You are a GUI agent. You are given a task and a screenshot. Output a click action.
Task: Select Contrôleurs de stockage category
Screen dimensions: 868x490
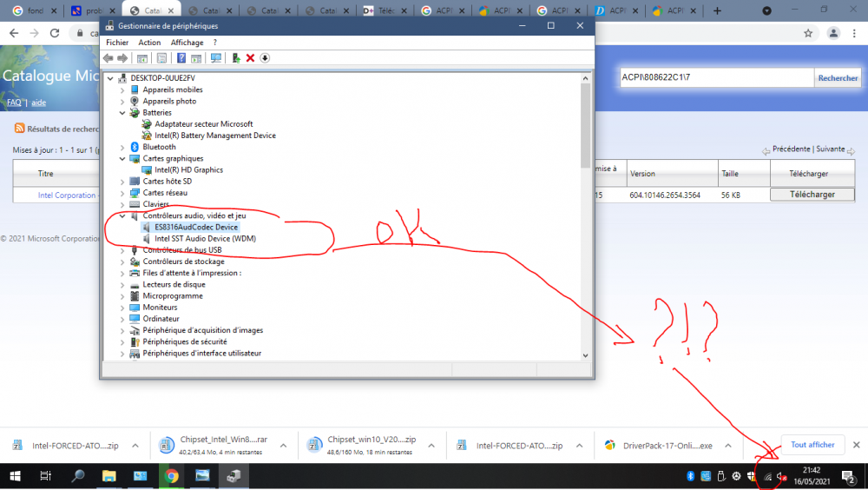point(183,262)
